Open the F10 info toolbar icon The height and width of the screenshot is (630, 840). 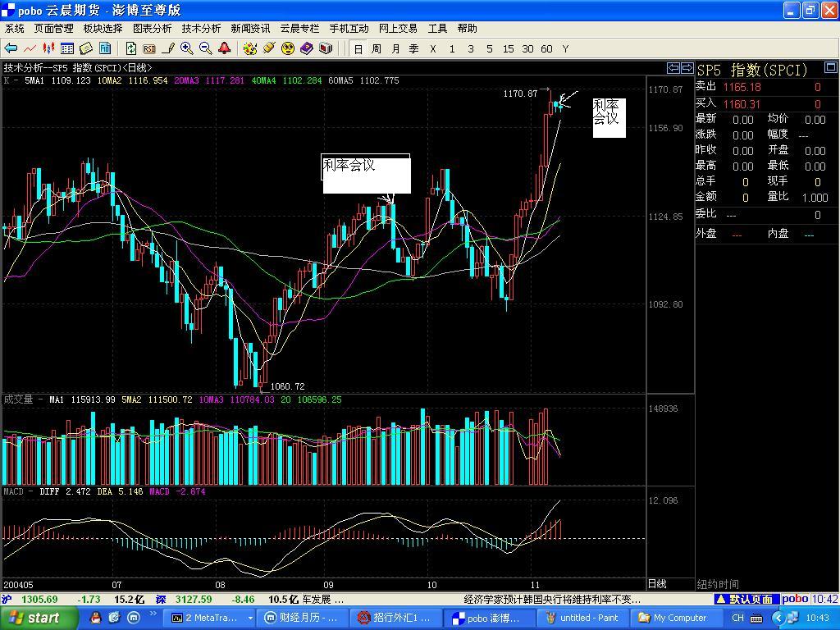pos(105,48)
